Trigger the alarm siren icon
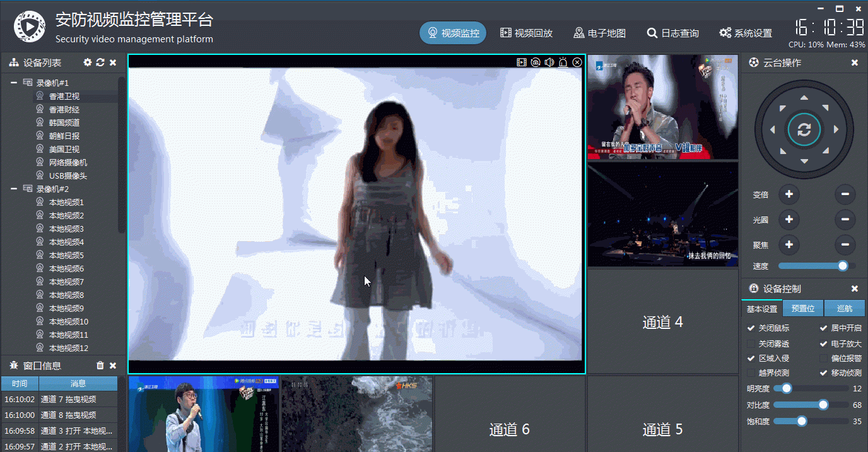This screenshot has width=868, height=452. tap(563, 62)
